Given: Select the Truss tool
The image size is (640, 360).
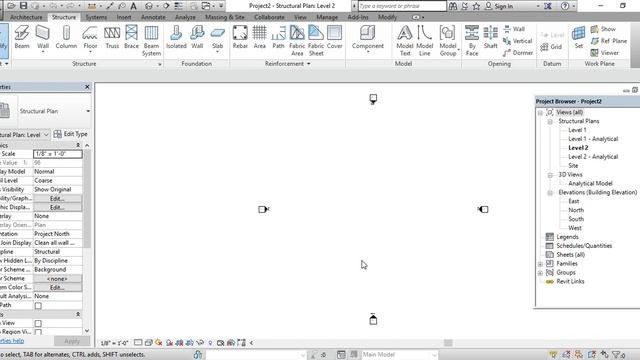Looking at the screenshot, I should pyautogui.click(x=112, y=38).
